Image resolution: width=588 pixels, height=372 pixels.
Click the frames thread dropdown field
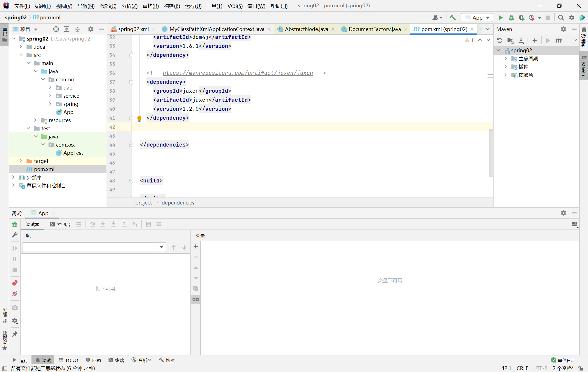pyautogui.click(x=94, y=247)
